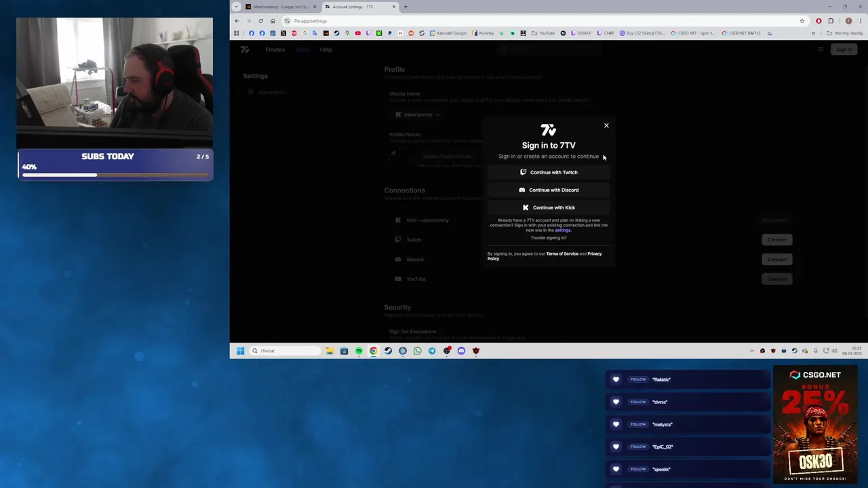Bookmark this page with star icon
The width and height of the screenshot is (868, 488).
pyautogui.click(x=802, y=21)
